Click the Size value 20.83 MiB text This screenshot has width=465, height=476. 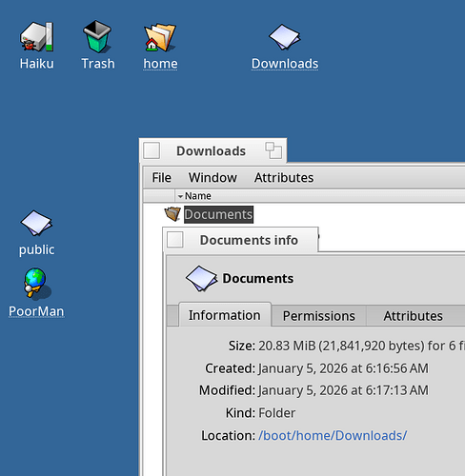(361, 346)
